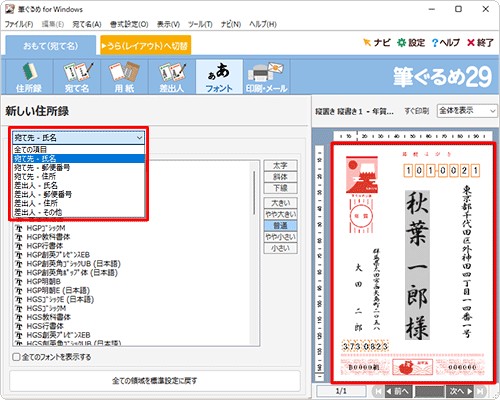Choose 全ての項目 in dropdown list
Image resolution: width=500 pixels, height=400 pixels.
[x=79, y=149]
